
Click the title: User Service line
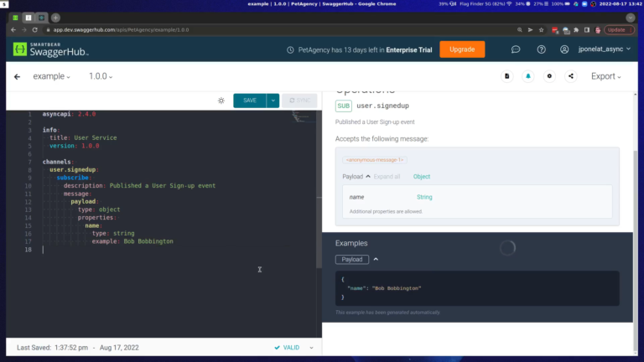click(x=83, y=138)
